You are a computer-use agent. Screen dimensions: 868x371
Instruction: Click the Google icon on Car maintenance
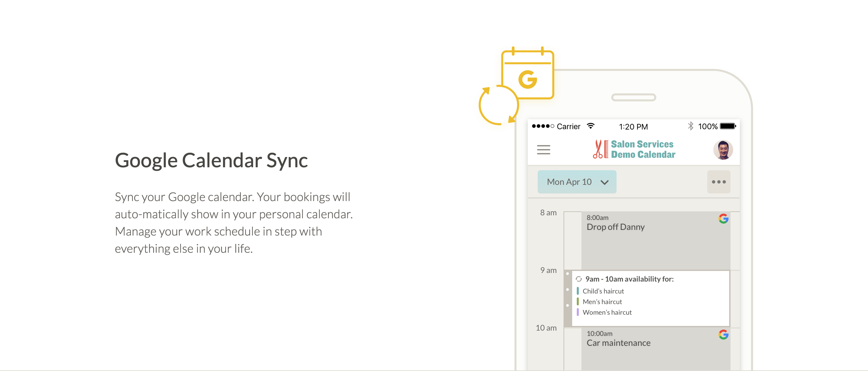pos(723,335)
